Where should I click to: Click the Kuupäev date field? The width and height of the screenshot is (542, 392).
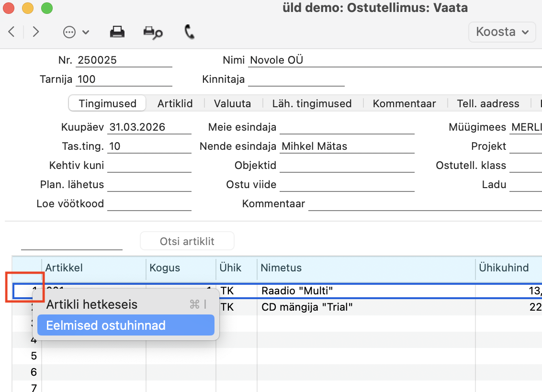pos(149,127)
